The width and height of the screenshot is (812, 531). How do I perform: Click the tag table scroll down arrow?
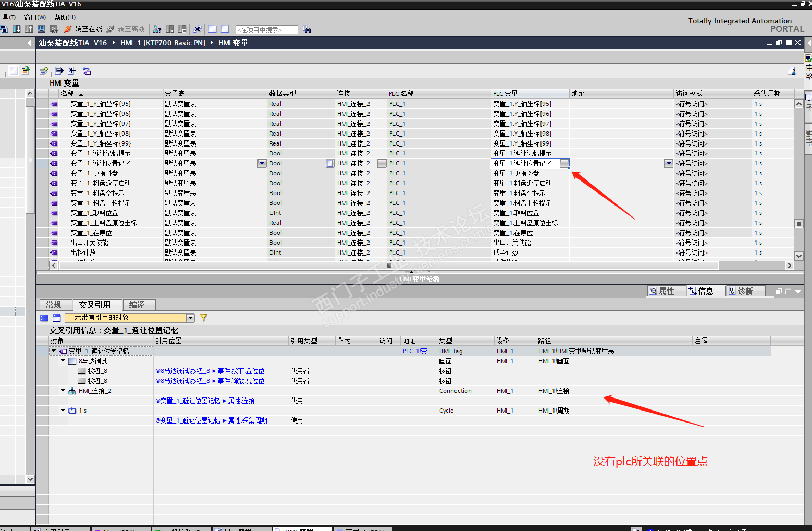click(x=798, y=256)
